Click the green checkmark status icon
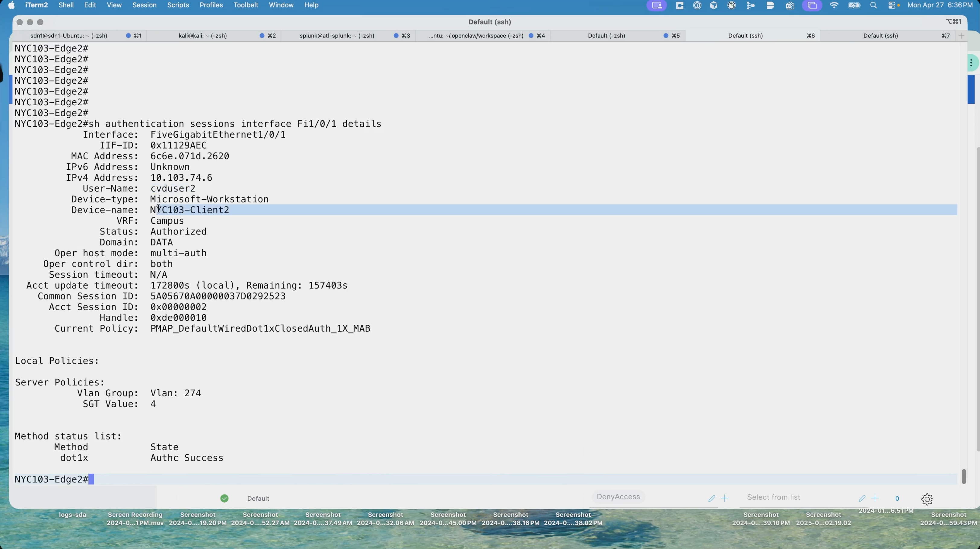This screenshot has height=549, width=980. click(x=224, y=498)
